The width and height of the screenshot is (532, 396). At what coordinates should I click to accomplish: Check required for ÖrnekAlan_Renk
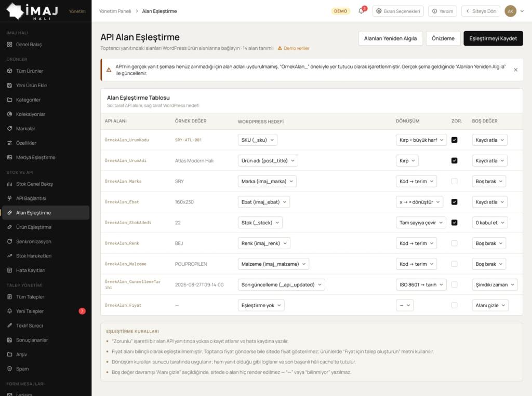tap(454, 243)
